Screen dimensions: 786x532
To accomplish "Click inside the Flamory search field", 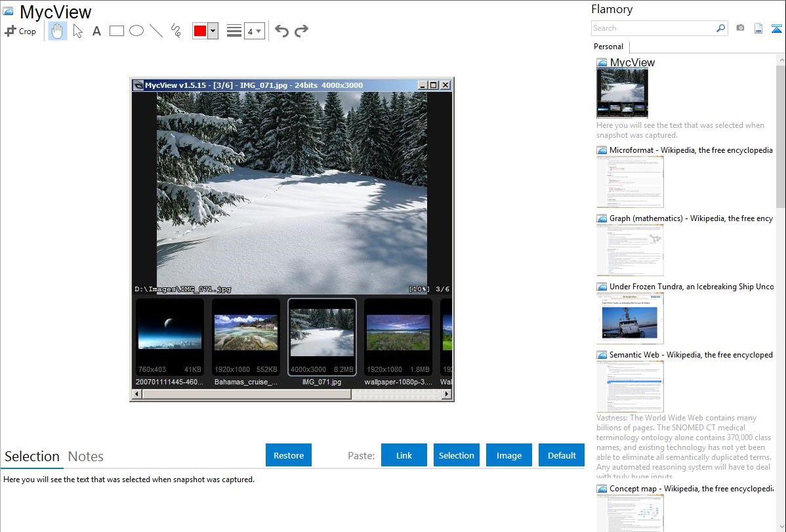I will tap(653, 28).
